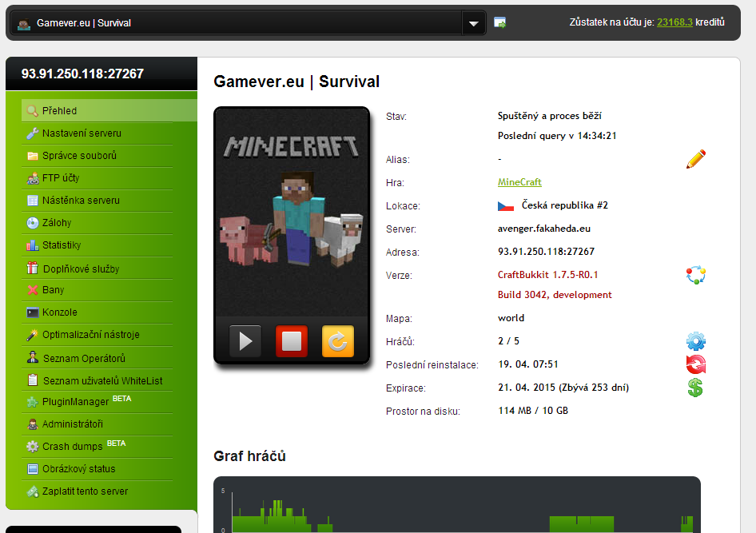Go to Bany list
Screen dimensions: 756x533
point(97,290)
